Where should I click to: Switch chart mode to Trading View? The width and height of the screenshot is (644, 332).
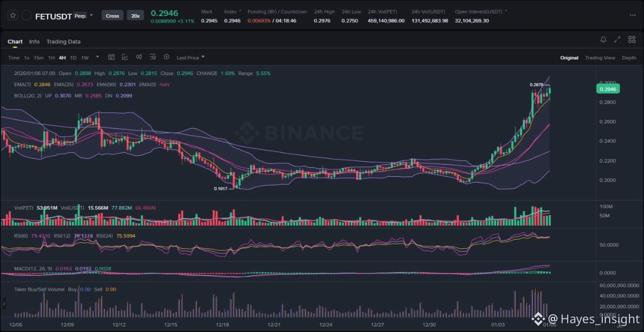point(600,58)
